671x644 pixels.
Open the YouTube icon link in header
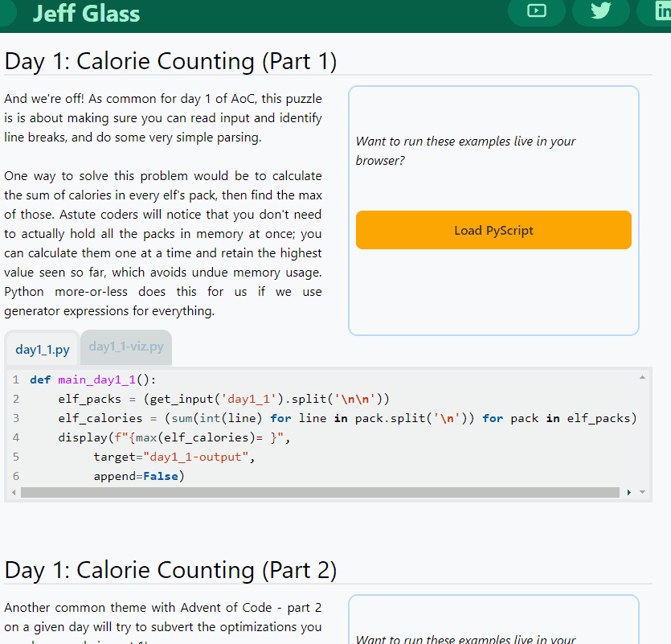536,10
